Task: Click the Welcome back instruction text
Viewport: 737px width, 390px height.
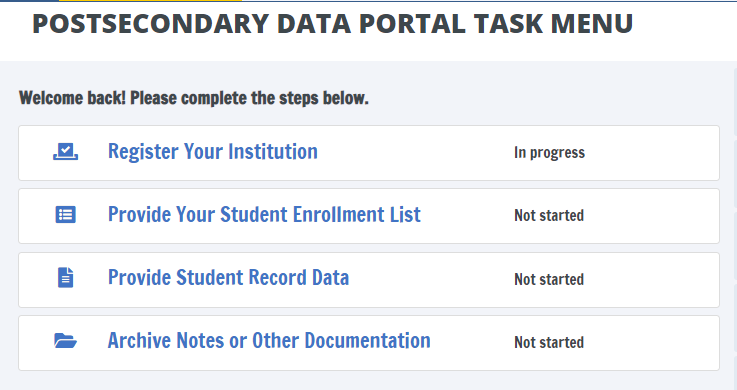Action: (x=194, y=98)
